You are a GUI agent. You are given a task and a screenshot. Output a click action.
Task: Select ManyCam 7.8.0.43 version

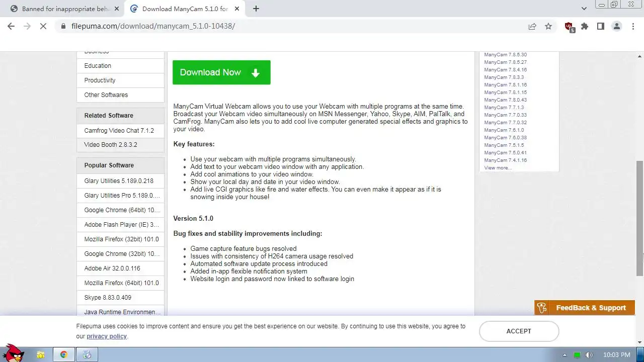505,100
